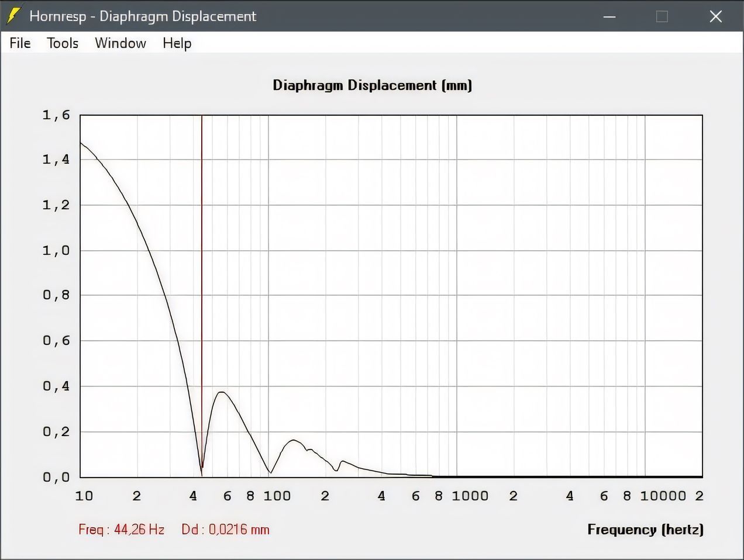
Task: Click the Frequency (hertz) axis label
Action: [x=645, y=530]
